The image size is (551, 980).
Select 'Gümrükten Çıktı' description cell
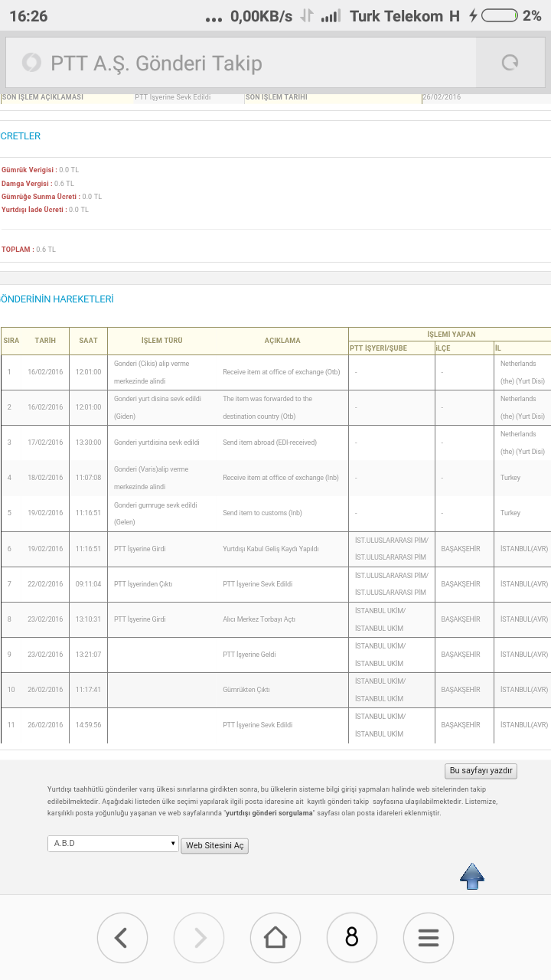246,690
